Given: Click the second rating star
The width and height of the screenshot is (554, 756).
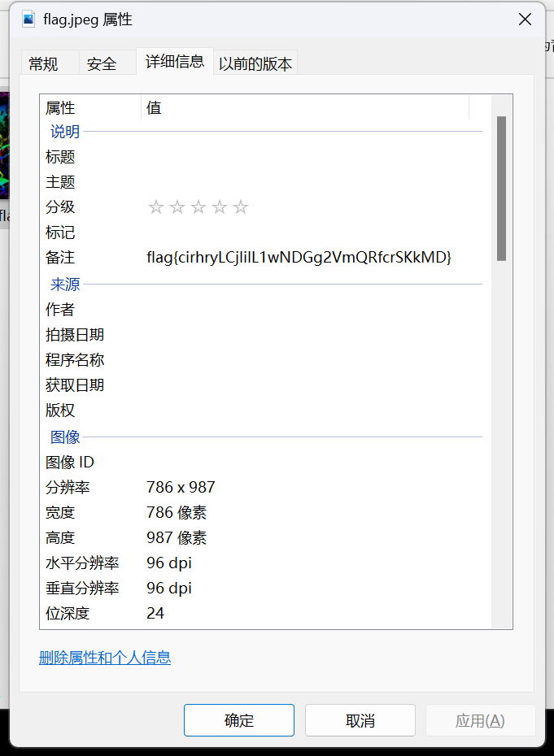Looking at the screenshot, I should 177,207.
